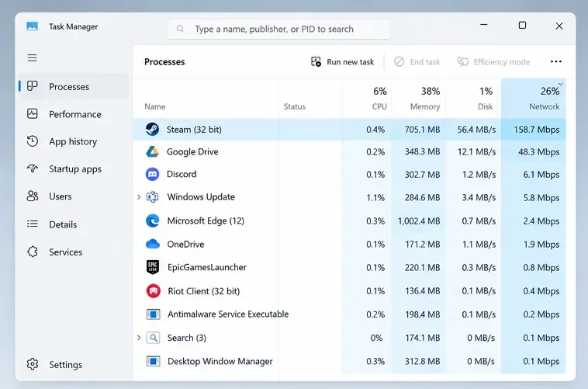
Task: Sort by the Status column header
Action: (294, 106)
